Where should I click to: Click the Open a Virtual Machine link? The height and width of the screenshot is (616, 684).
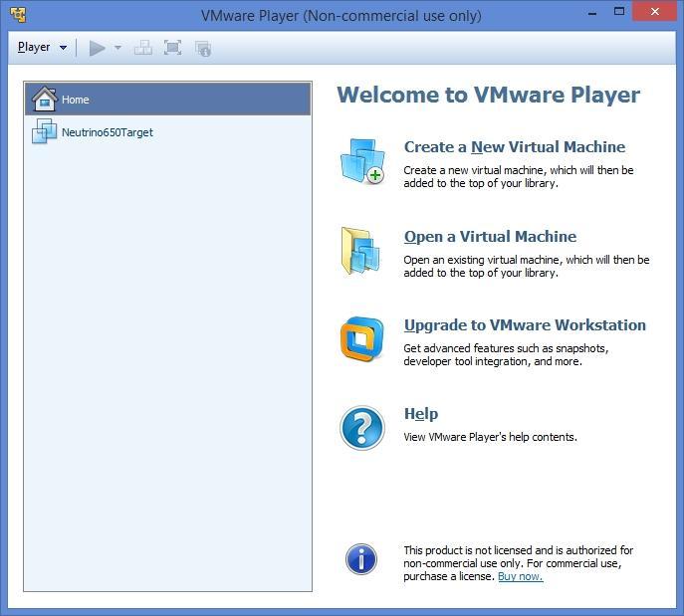coord(490,237)
